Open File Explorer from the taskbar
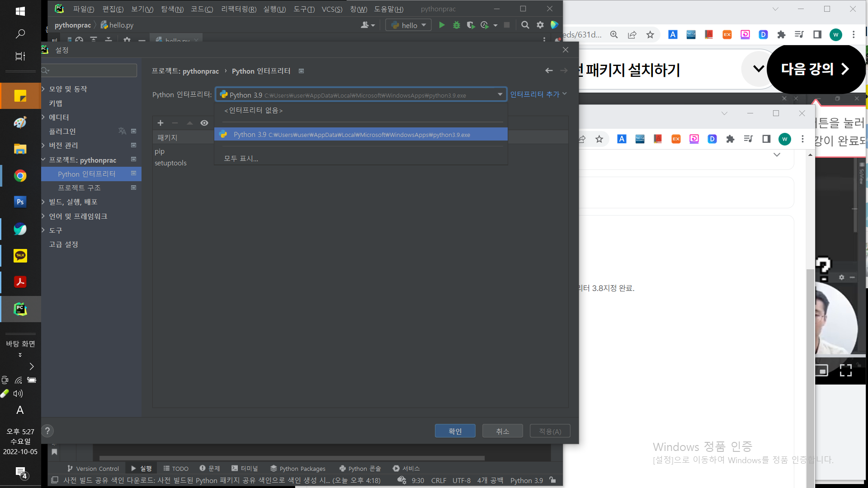Image resolution: width=868 pixels, height=488 pixels. [x=20, y=149]
